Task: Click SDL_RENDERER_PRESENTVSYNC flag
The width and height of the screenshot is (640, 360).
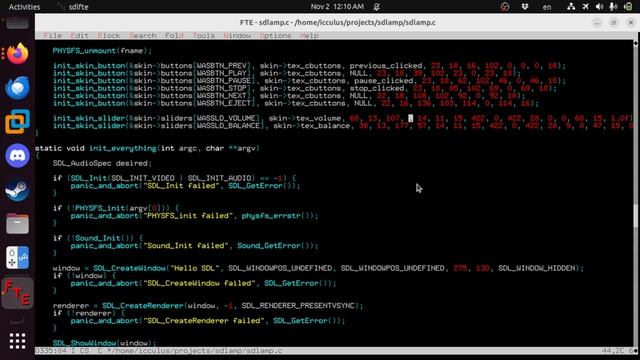Action: coord(298,306)
